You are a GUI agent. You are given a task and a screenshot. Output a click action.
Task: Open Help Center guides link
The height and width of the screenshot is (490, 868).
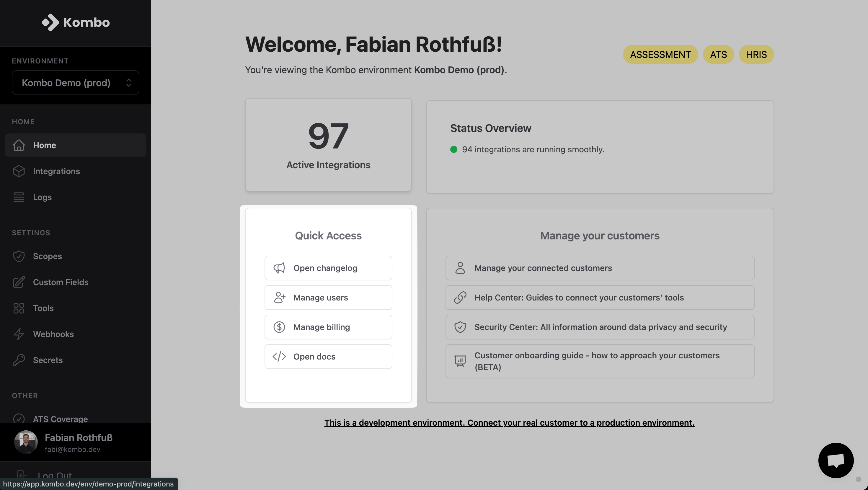tap(600, 298)
